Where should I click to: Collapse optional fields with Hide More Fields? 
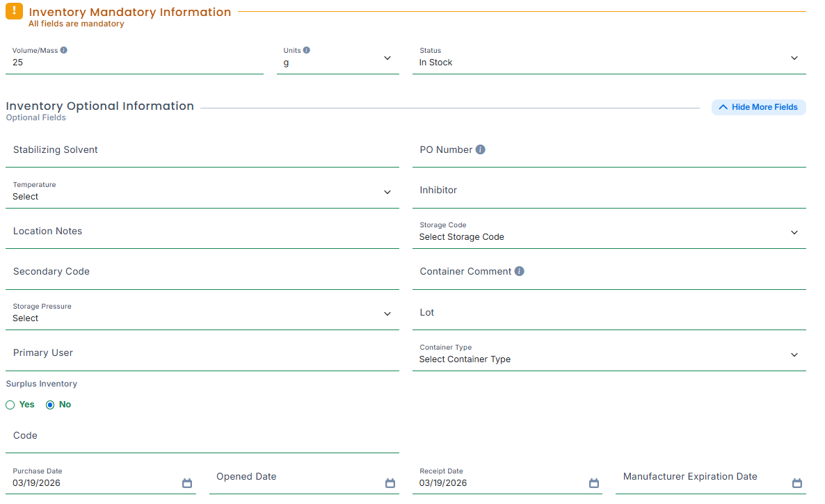759,107
